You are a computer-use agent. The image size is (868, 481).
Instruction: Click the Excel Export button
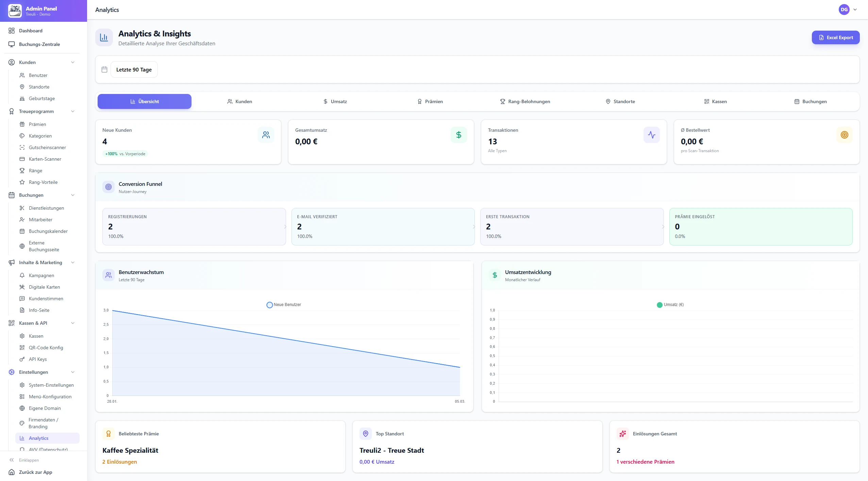pos(835,37)
